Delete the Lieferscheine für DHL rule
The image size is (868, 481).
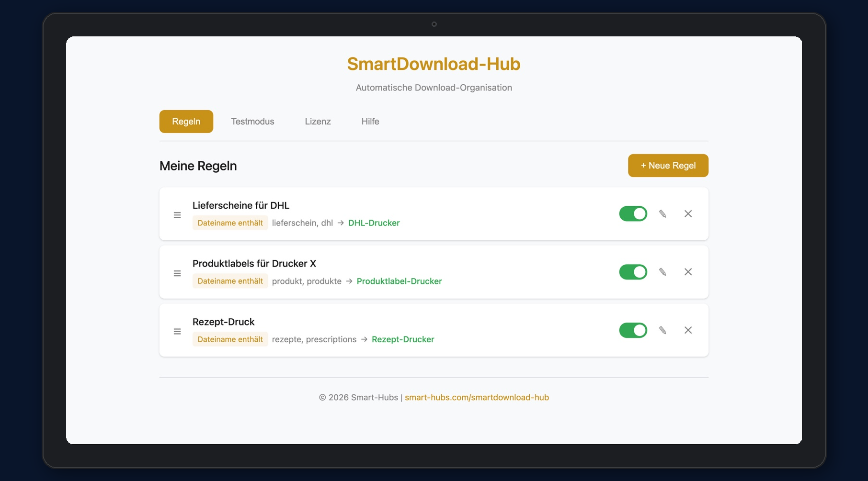click(x=688, y=214)
